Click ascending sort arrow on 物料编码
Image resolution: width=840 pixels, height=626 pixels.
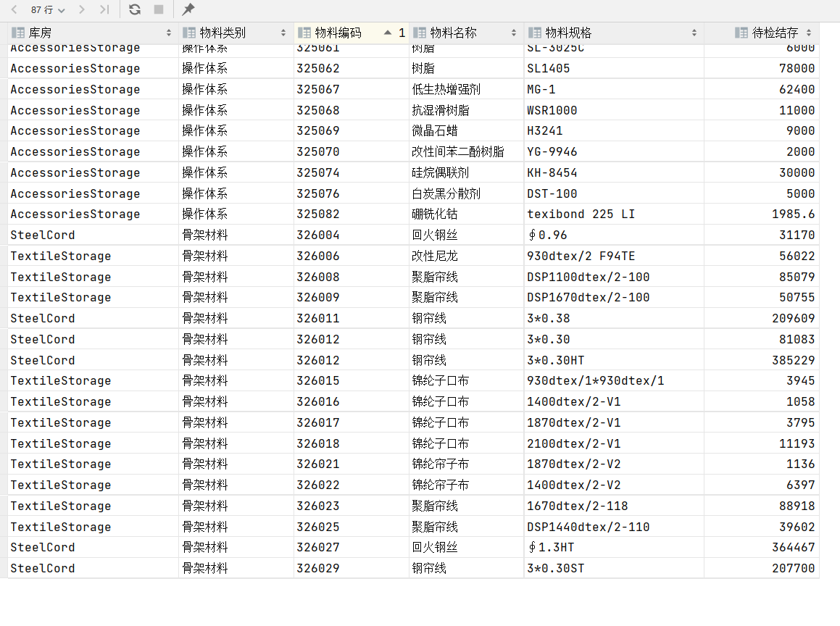[x=388, y=33]
